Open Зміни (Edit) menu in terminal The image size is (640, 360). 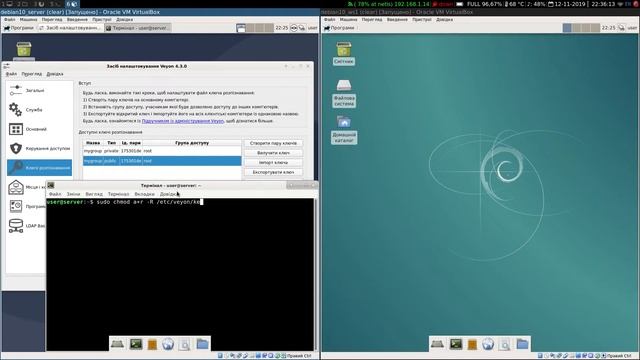tap(73, 194)
